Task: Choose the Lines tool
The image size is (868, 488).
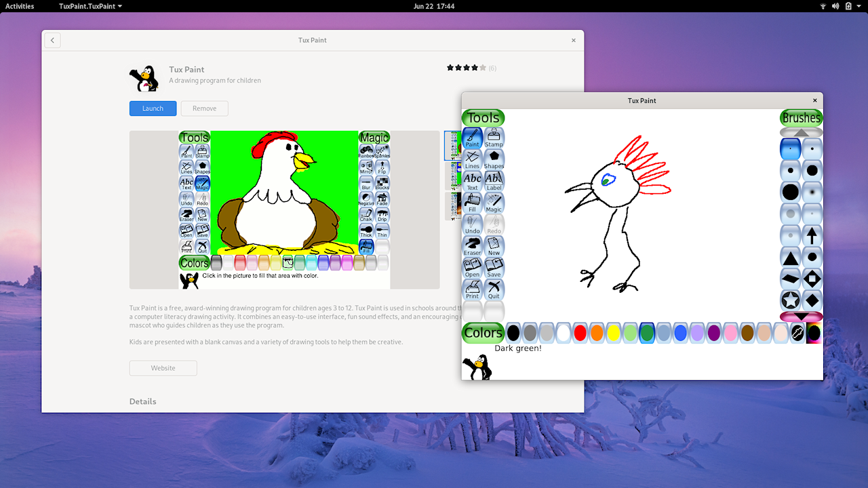Action: pyautogui.click(x=473, y=159)
